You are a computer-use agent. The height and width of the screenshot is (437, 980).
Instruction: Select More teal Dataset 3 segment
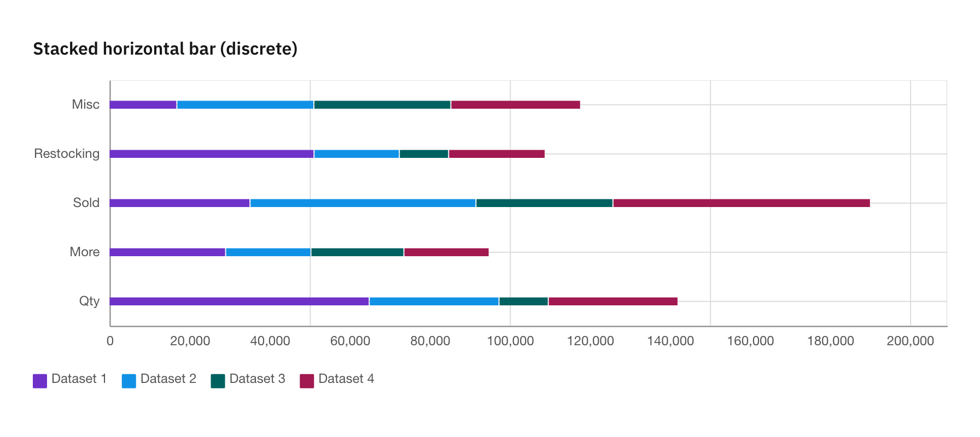(358, 252)
